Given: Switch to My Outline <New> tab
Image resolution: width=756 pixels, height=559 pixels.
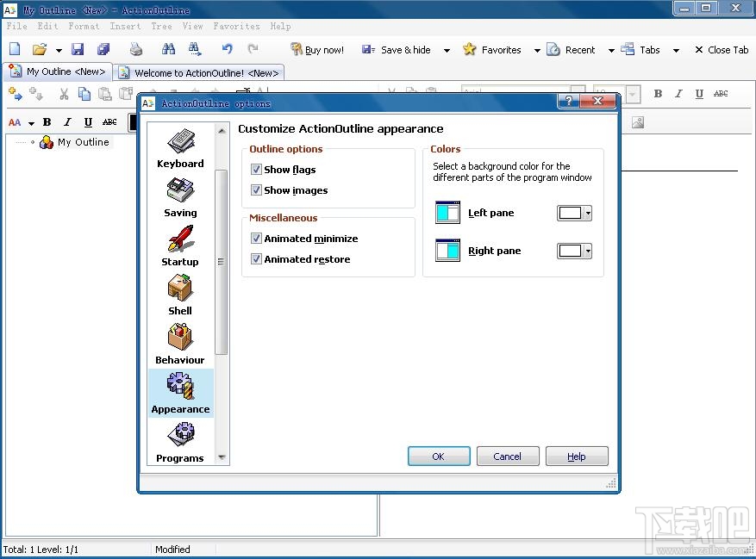Looking at the screenshot, I should 58,71.
